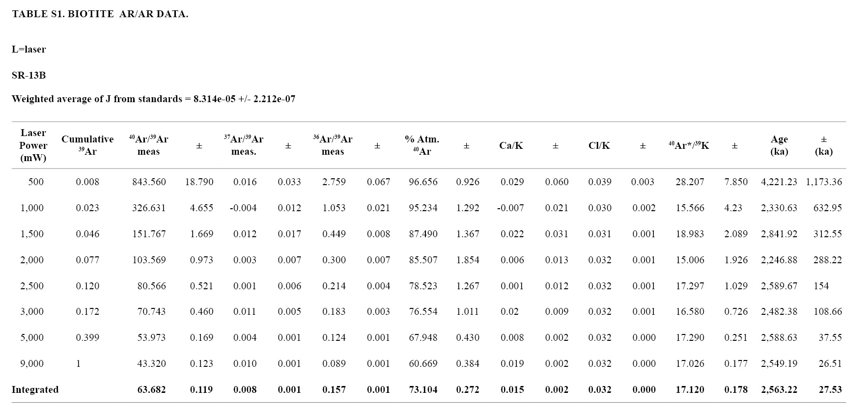
Task: Click the negative Ca/K value -0.007
Action: [510, 208]
